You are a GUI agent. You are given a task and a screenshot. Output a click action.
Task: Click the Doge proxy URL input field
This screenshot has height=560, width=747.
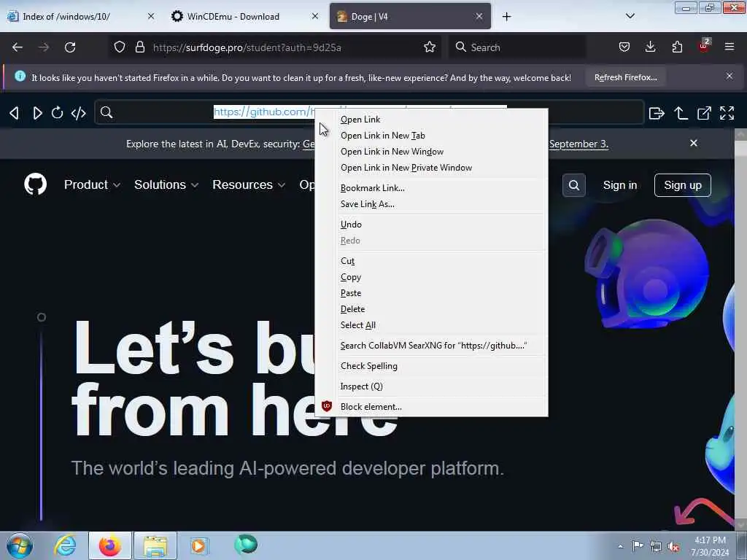[369, 112]
